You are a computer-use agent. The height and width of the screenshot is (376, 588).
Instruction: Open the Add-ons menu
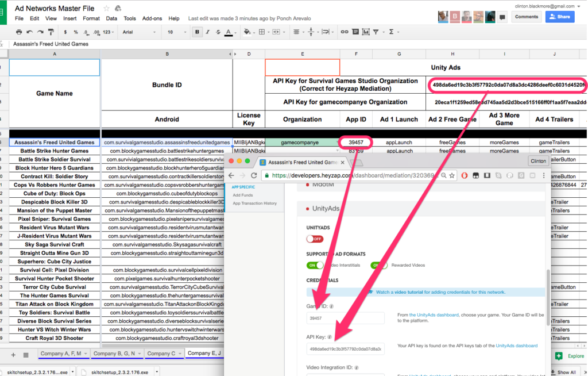point(152,18)
